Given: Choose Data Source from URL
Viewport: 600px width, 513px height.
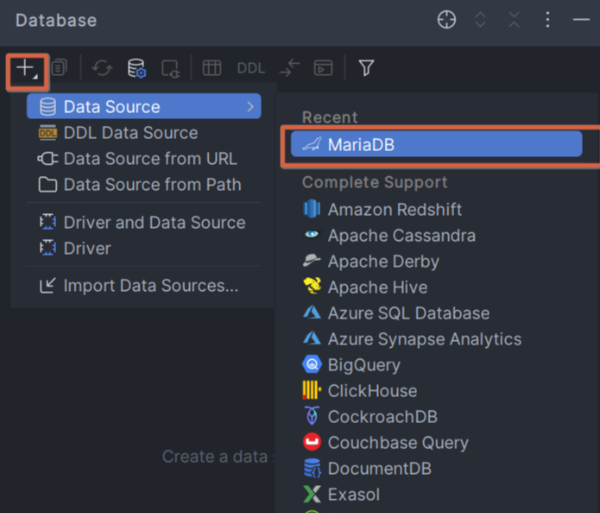Looking at the screenshot, I should pyautogui.click(x=144, y=159).
